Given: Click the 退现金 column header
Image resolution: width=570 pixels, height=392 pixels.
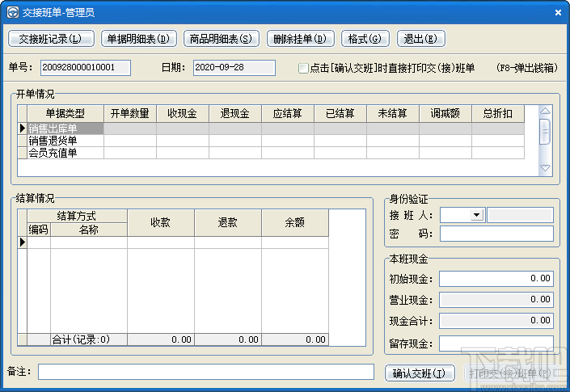Looking at the screenshot, I should (235, 114).
